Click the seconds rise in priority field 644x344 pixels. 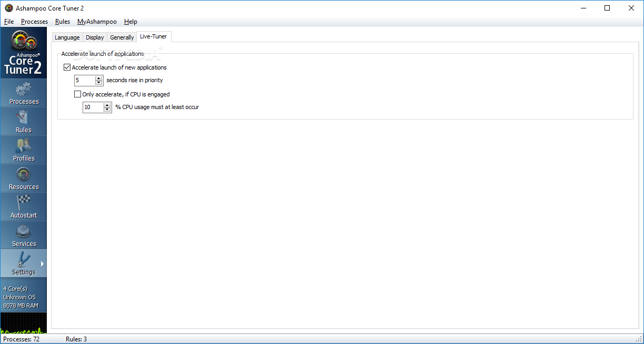85,81
